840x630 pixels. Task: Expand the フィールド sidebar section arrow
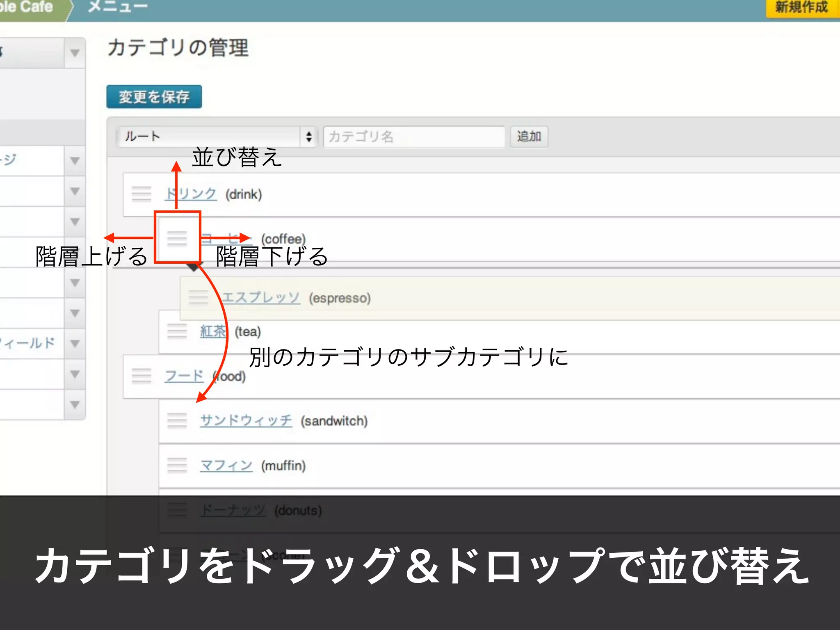tap(75, 343)
